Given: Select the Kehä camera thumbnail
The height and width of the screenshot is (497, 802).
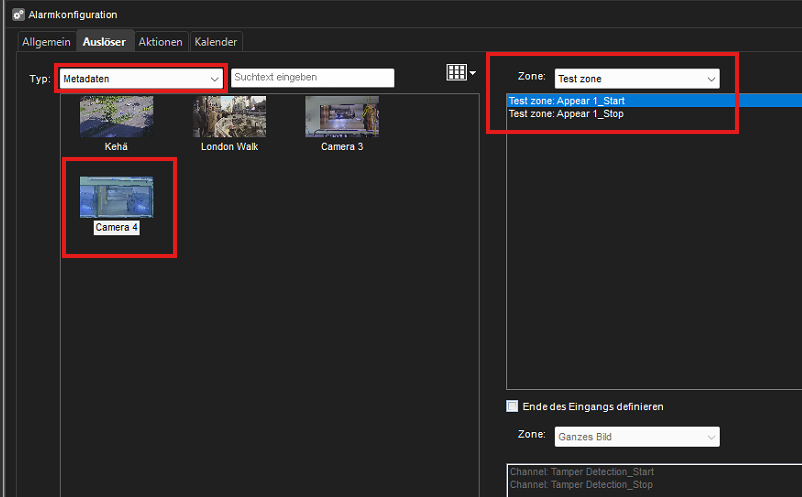Looking at the screenshot, I should tap(117, 117).
